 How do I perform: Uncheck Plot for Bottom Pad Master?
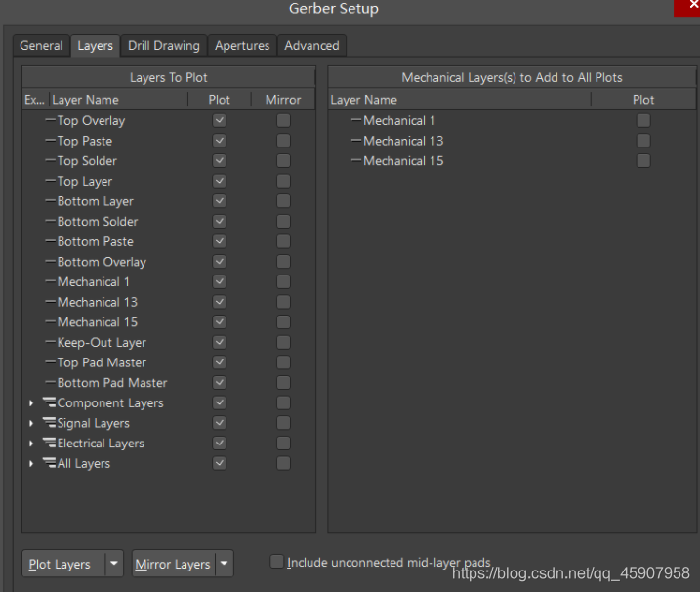pos(220,382)
